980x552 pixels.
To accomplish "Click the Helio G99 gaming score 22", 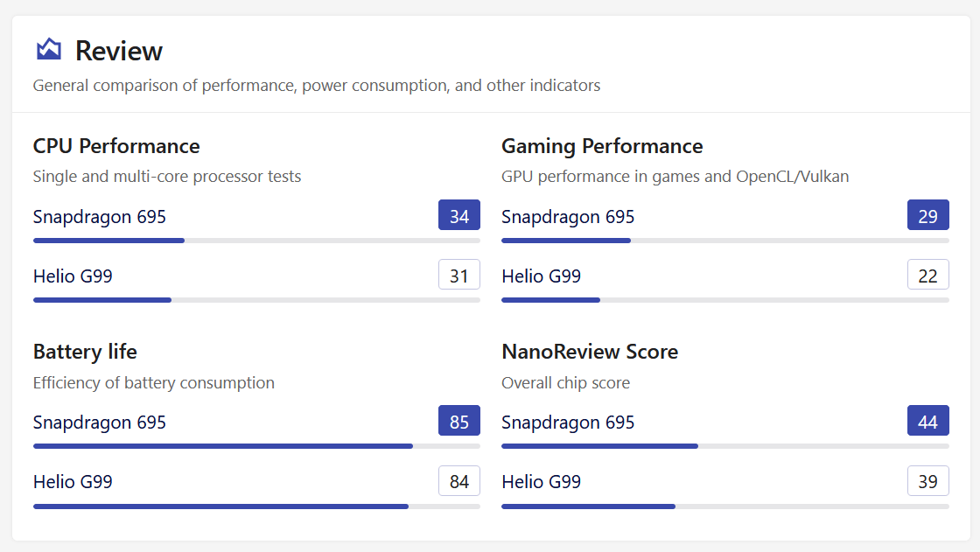I will 928,275.
